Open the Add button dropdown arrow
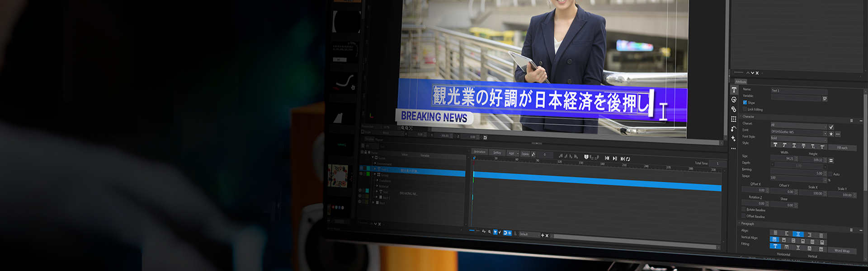The image size is (868, 271). 518,154
